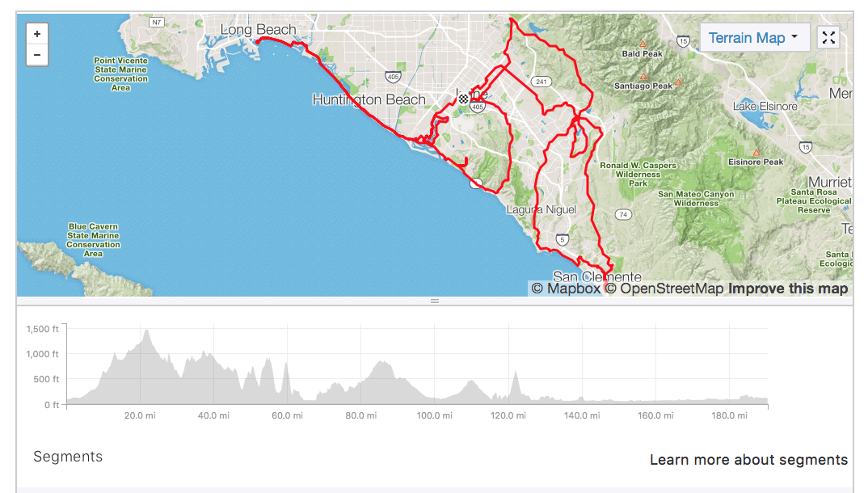Click the Elsinore Peak triangle marker

pos(756,153)
